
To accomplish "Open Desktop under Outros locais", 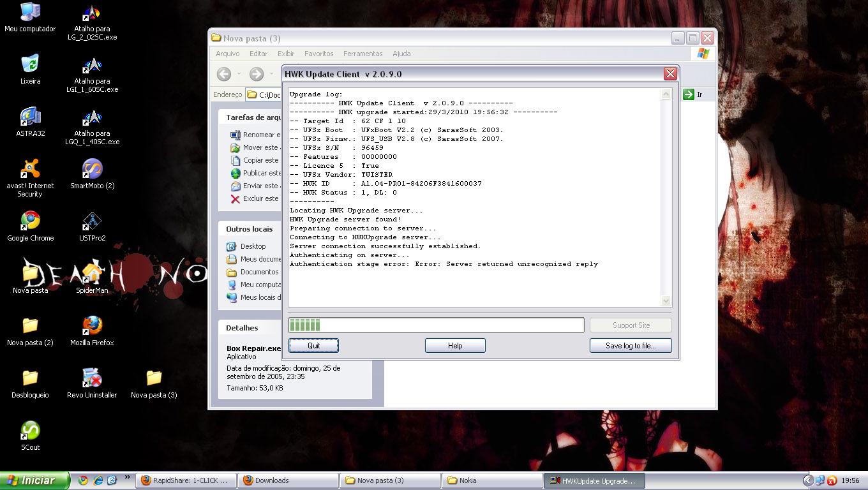I will [x=246, y=246].
